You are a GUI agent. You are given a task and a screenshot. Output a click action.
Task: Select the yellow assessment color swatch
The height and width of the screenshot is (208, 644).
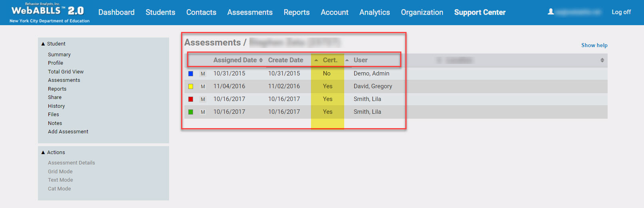(191, 87)
